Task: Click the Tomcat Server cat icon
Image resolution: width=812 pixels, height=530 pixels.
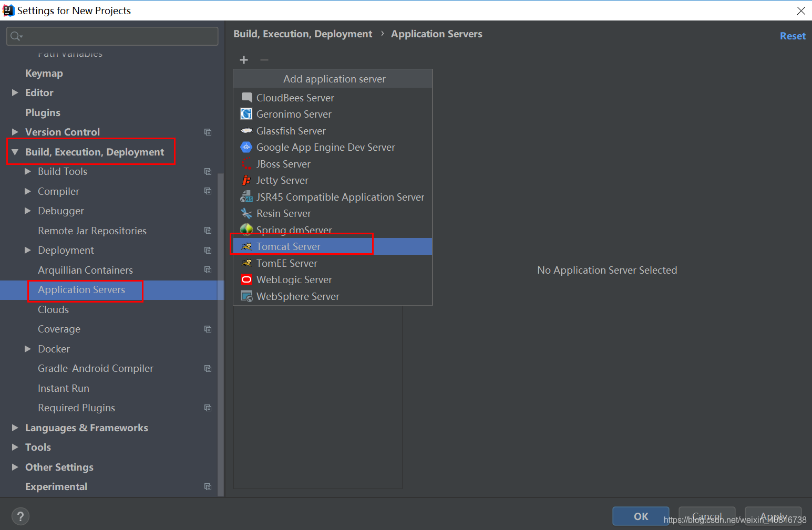Action: point(246,246)
